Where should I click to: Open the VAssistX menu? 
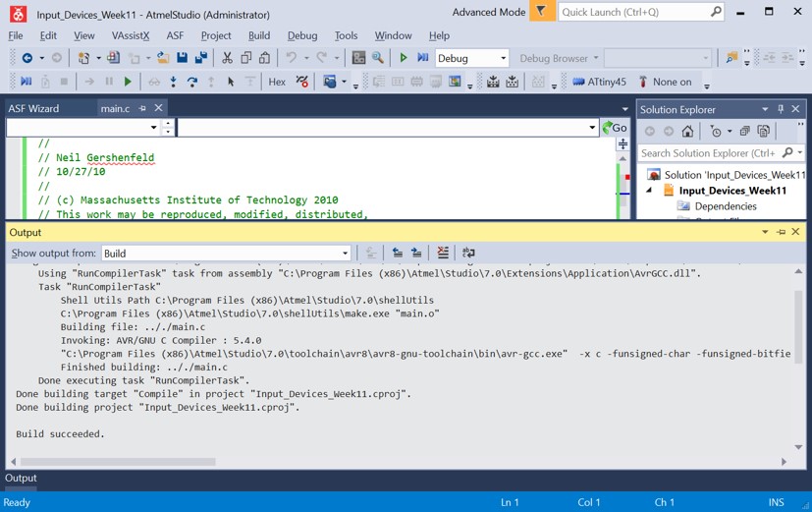pos(131,35)
